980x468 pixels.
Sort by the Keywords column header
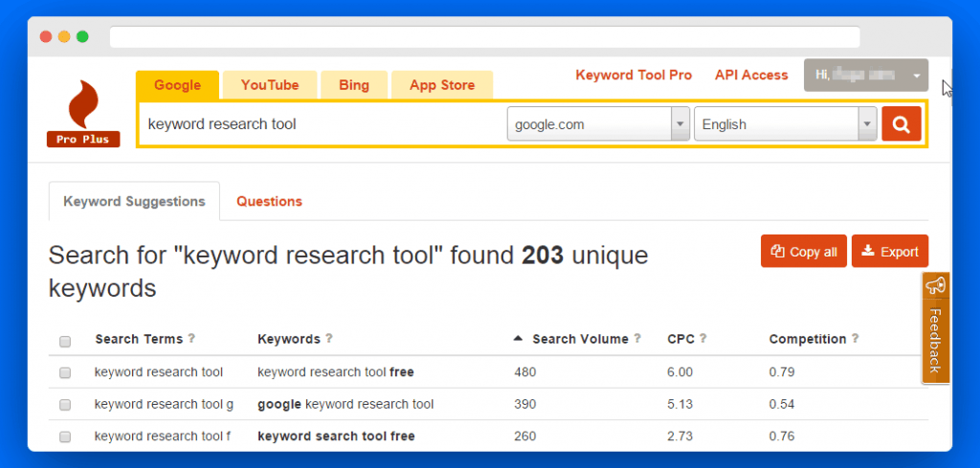pos(289,339)
